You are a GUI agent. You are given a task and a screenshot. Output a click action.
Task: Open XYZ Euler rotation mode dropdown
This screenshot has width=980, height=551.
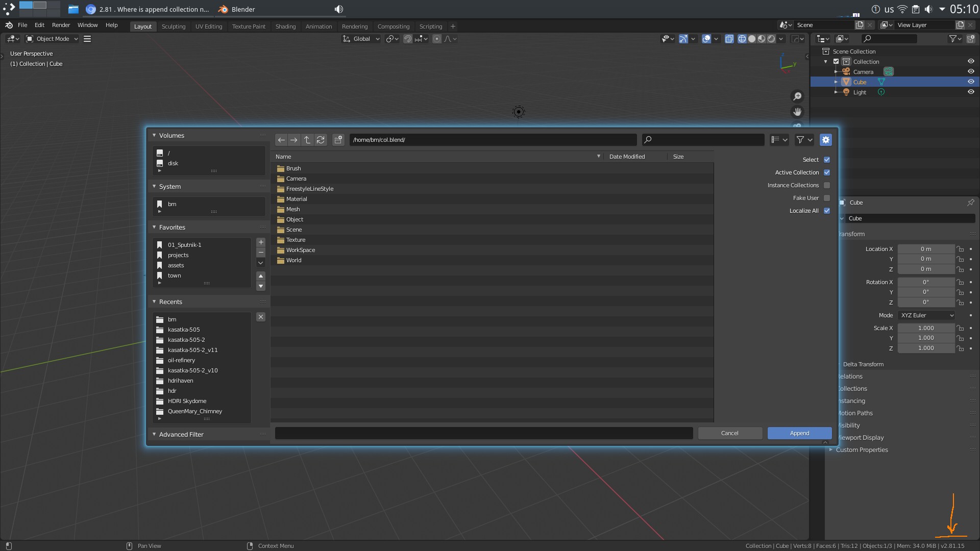(926, 315)
